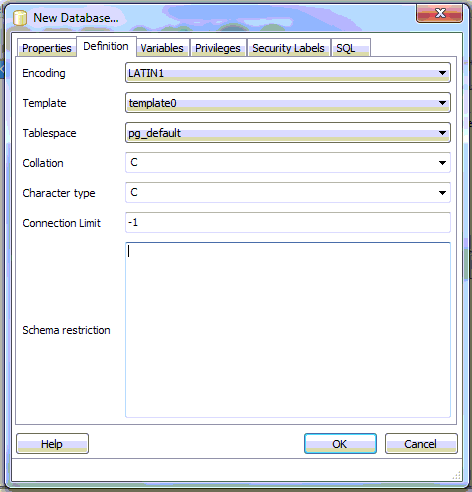Click the database icon in title bar
Image resolution: width=472 pixels, height=492 pixels.
pos(20,18)
